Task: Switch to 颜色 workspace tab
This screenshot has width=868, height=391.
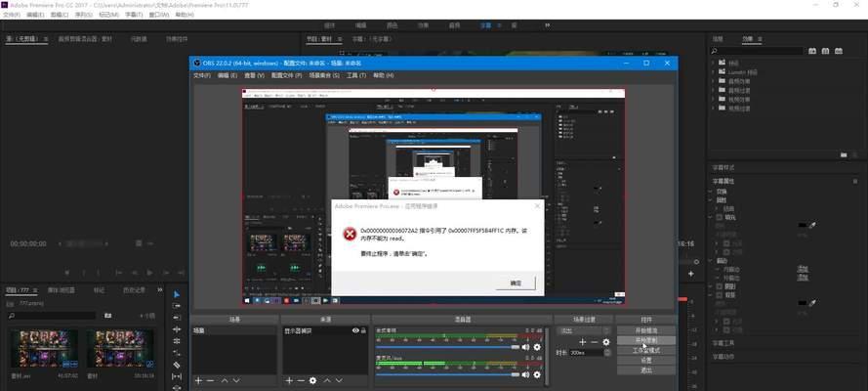Action: (x=392, y=25)
